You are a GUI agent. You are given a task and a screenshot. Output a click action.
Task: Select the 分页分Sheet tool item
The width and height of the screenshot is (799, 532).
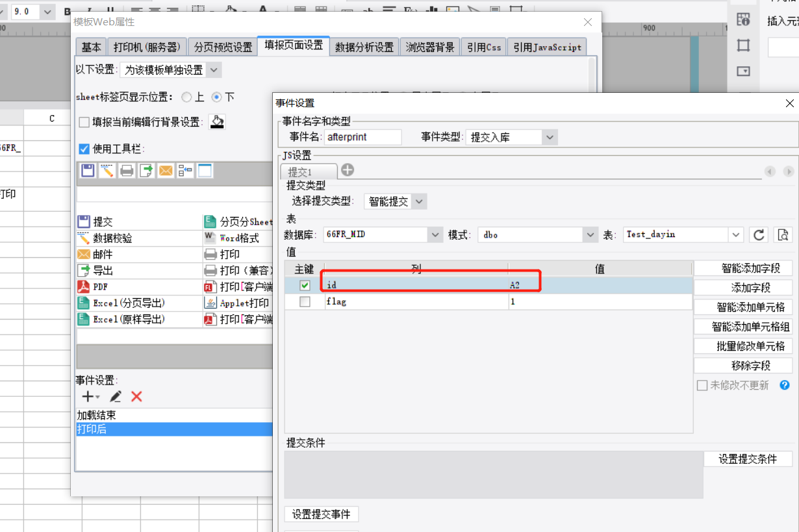(238, 222)
